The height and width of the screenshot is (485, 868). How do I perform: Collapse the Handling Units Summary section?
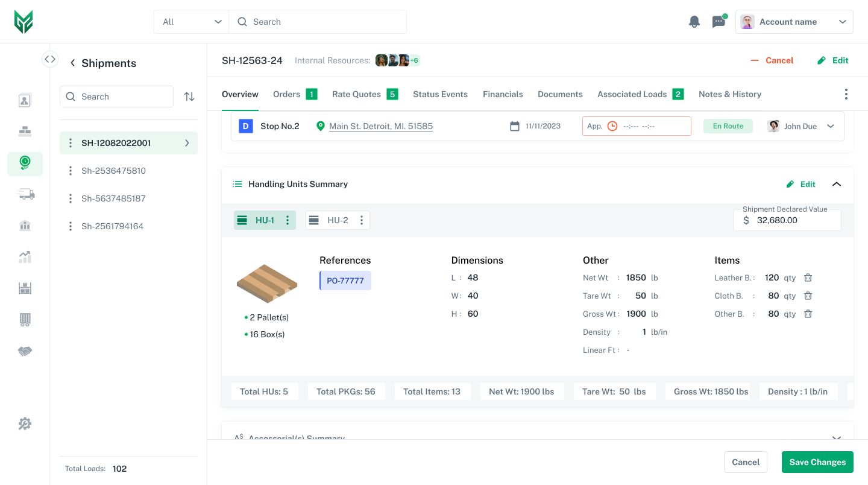837,184
